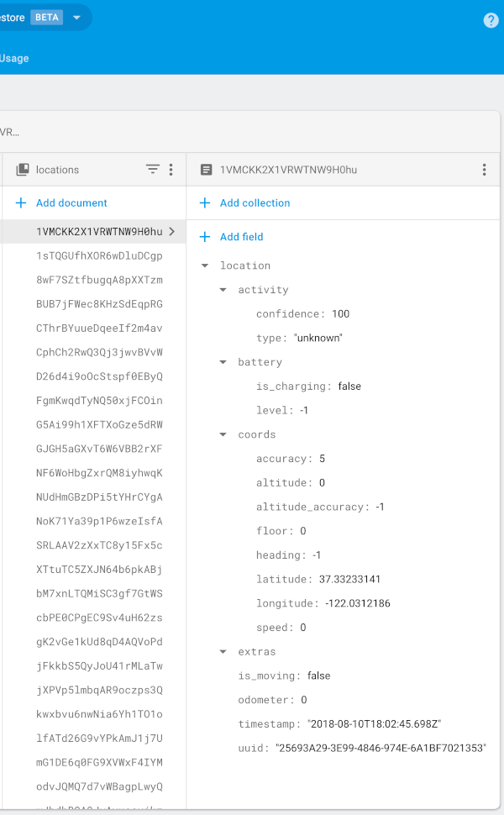Screen dimensions: 504x815
Task: Select document mG1DE6q0FG9XVWxF4IYM
Action: tap(99, 763)
